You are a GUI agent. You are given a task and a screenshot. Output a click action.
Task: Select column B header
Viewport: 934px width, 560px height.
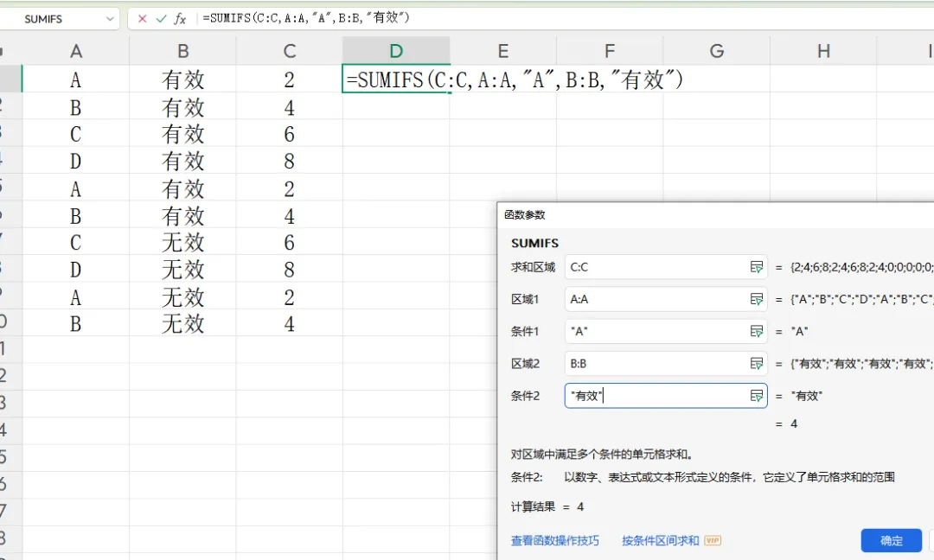[182, 51]
